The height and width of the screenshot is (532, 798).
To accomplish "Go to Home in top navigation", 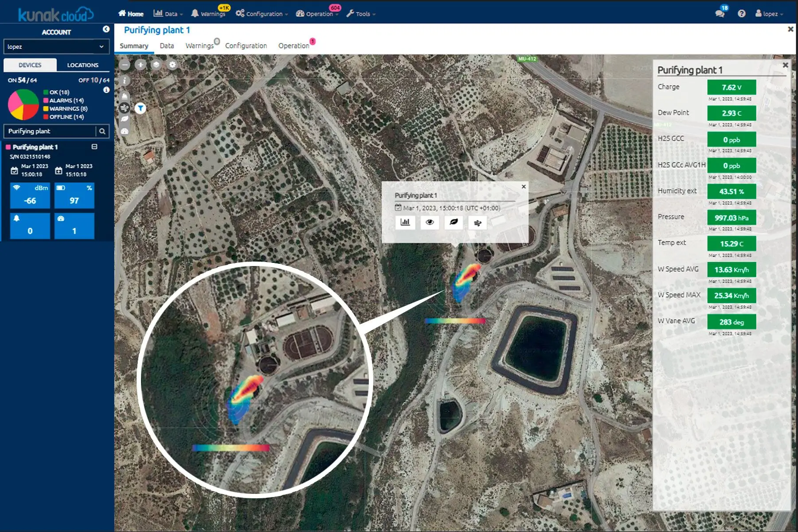I will tap(131, 14).
